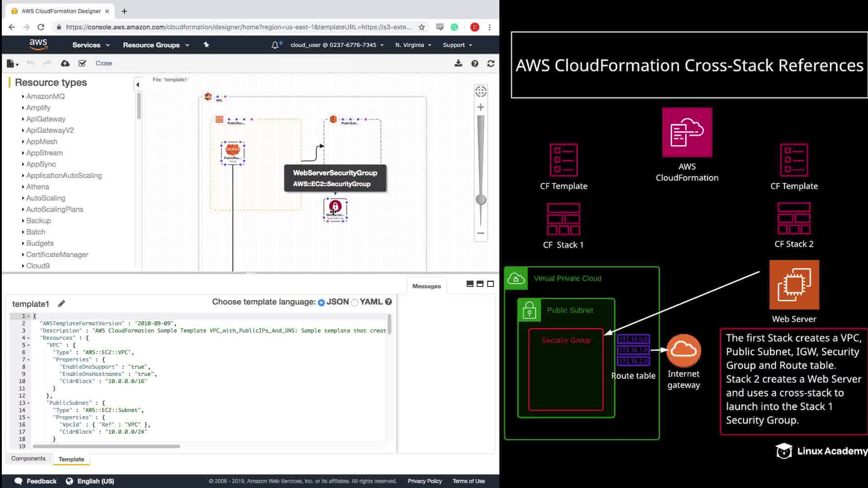Image resolution: width=868 pixels, height=488 pixels.
Task: Expand the ApiGateway resource type
Action: 45,119
